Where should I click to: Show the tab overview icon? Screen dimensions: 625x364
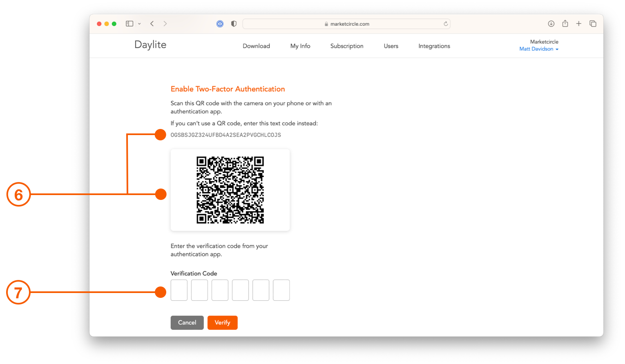(593, 24)
